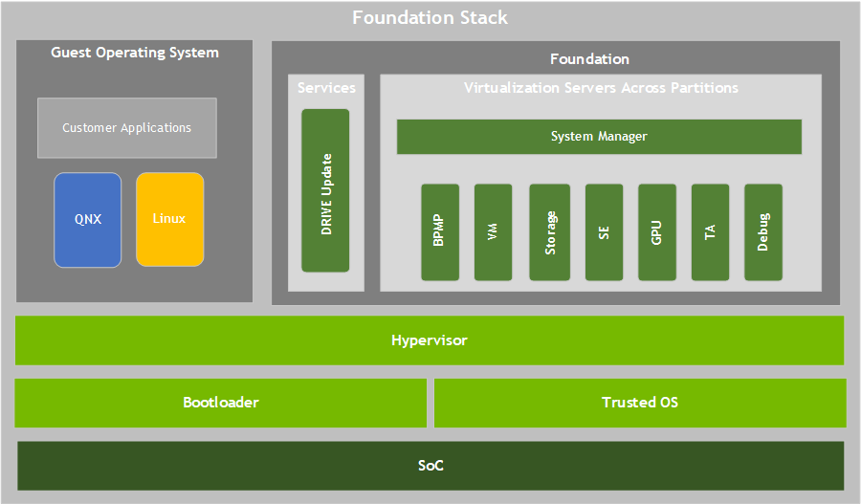This screenshot has width=861, height=504.
Task: Click the TA server block
Action: [710, 232]
